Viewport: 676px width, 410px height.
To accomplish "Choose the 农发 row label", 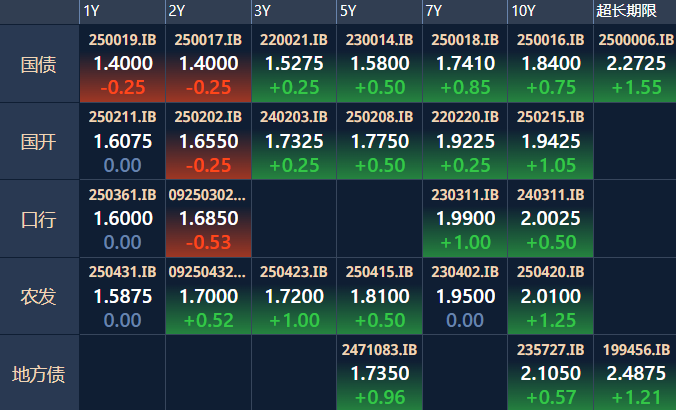I will point(39,297).
